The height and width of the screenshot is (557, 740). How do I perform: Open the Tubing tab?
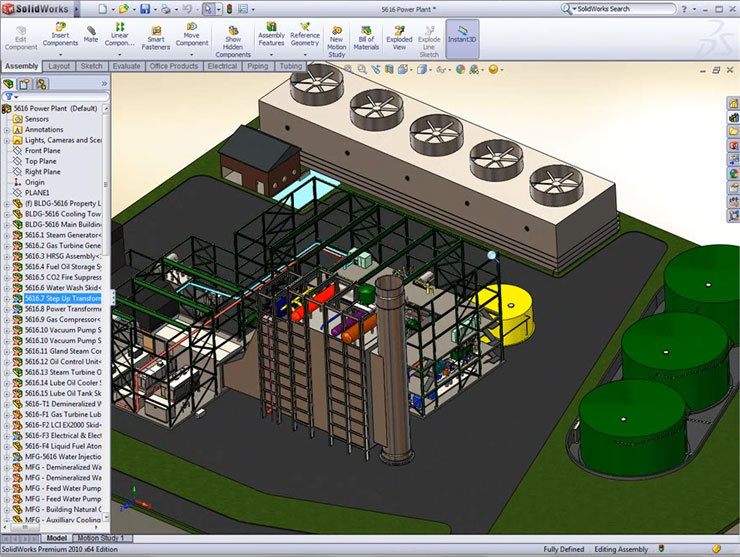(290, 66)
